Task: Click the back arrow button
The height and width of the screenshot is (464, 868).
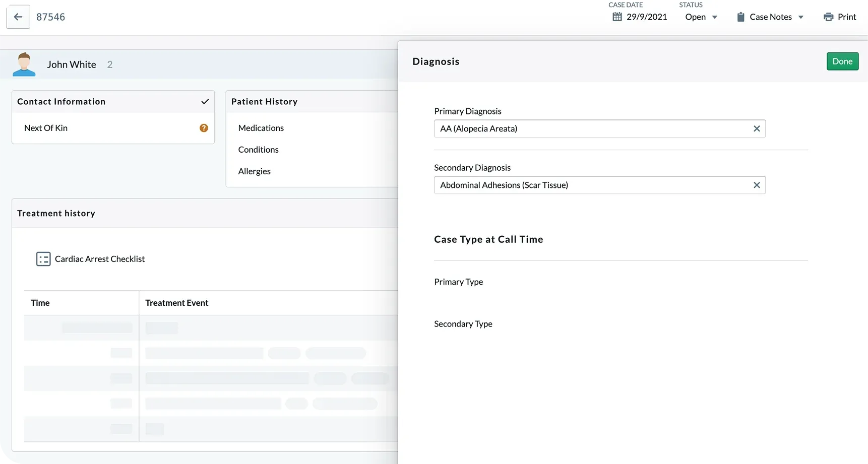Action: [18, 17]
